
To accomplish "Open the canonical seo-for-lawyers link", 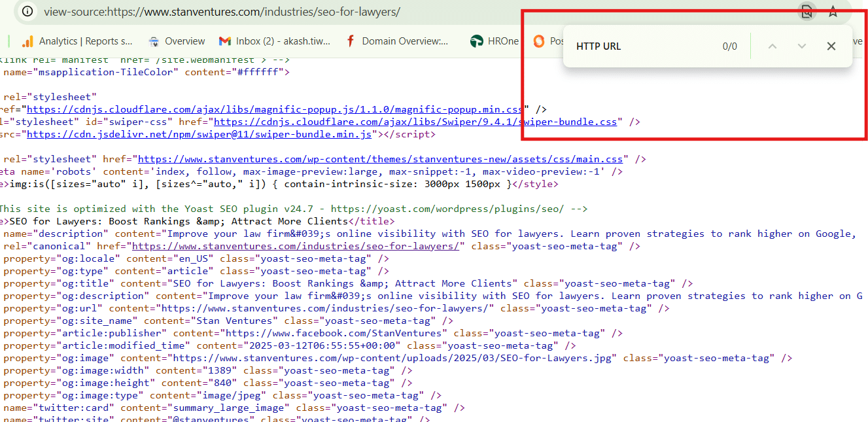I will click(298, 246).
